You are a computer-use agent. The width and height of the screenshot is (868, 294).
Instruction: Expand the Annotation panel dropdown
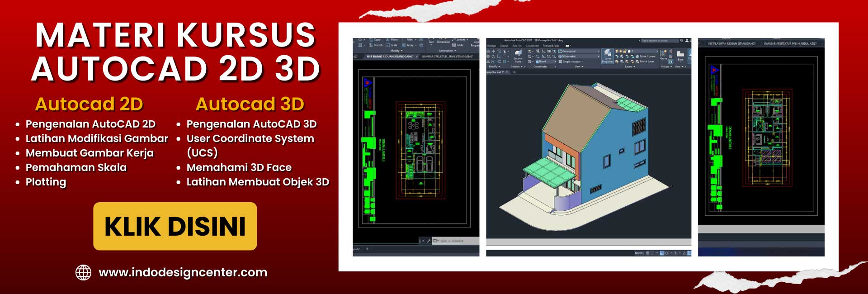pos(448,51)
